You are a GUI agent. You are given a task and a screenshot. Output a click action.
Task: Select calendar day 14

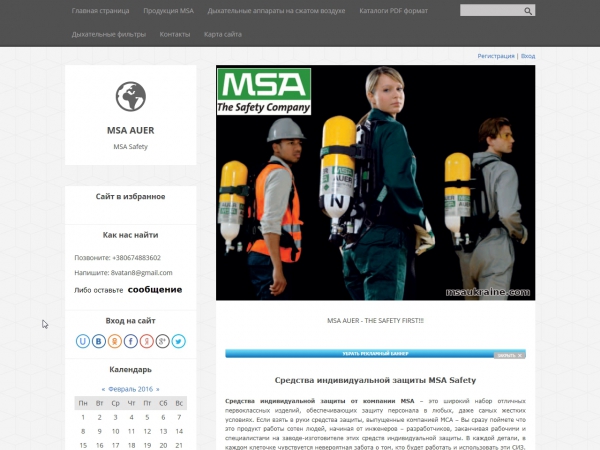point(179,431)
